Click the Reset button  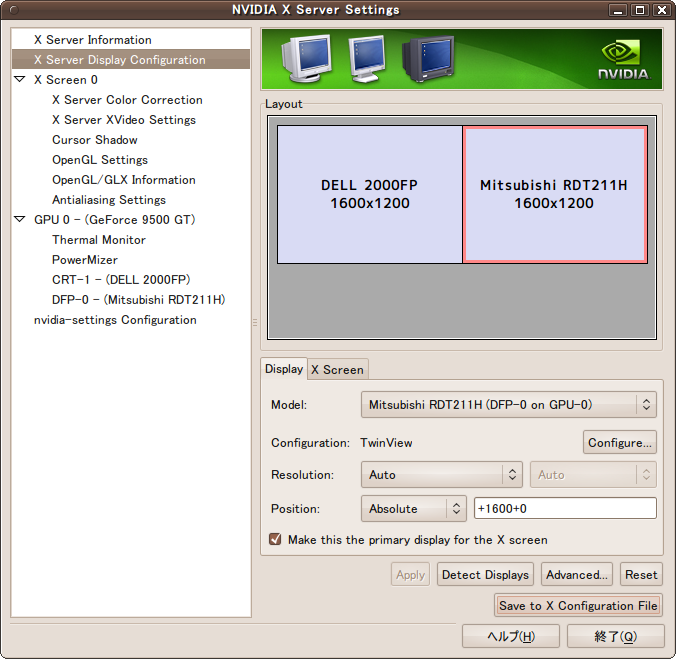tap(641, 575)
